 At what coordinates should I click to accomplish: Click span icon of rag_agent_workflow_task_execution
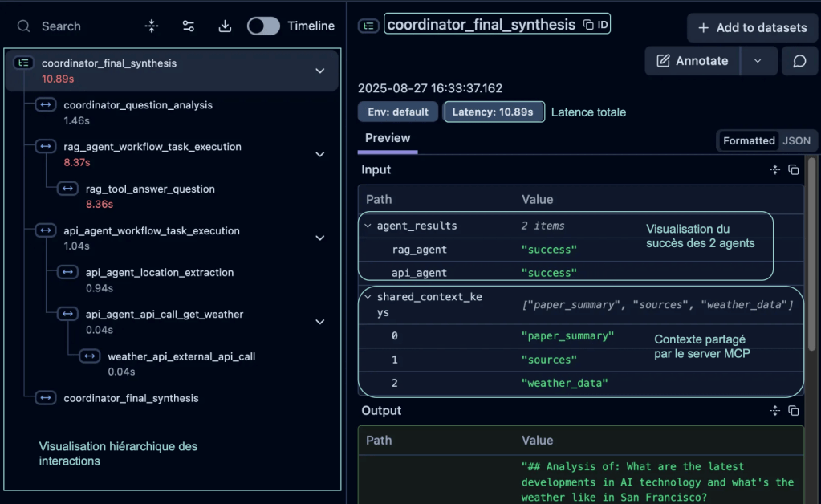[46, 147]
